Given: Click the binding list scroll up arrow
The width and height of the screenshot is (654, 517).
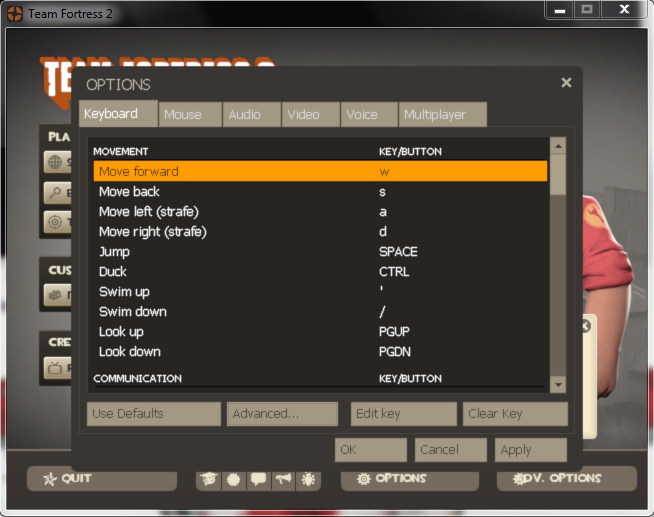Looking at the screenshot, I should (x=558, y=146).
